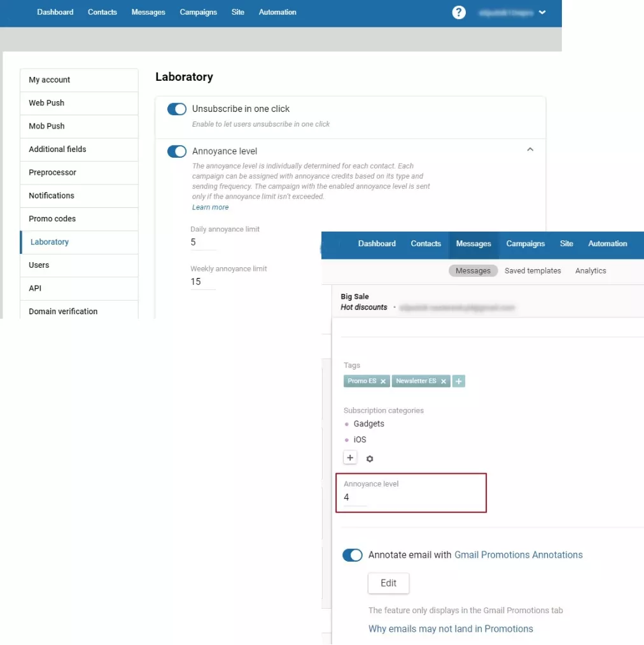This screenshot has width=644, height=645.
Task: Select Laboratory in settings sidebar
Action: (79, 242)
